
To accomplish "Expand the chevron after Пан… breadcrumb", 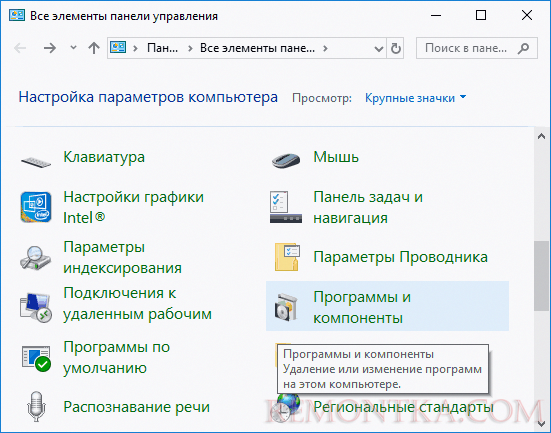I will (190, 48).
